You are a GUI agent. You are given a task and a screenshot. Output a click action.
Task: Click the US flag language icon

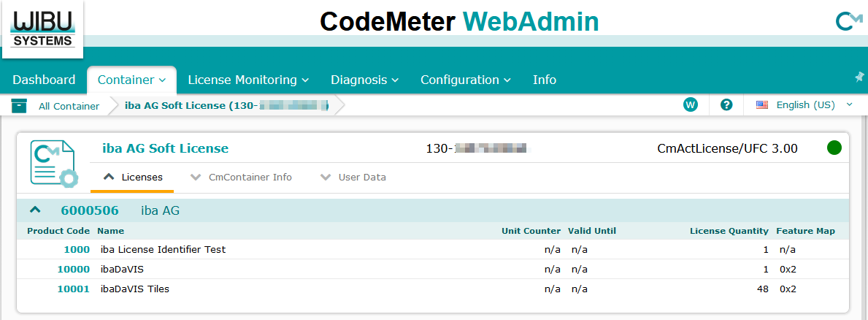click(762, 105)
